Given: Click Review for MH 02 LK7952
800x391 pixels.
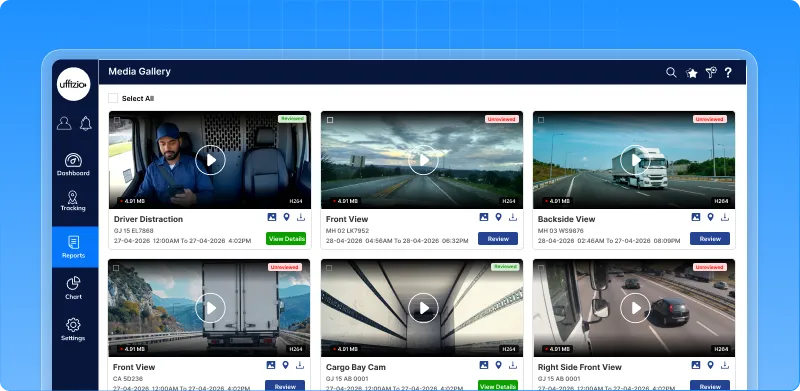Looking at the screenshot, I should [498, 238].
